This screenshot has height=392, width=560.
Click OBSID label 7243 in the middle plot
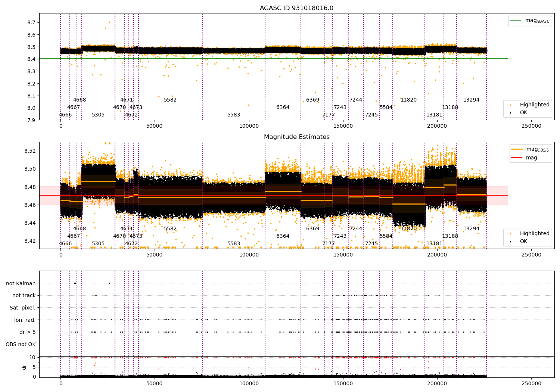tap(340, 236)
